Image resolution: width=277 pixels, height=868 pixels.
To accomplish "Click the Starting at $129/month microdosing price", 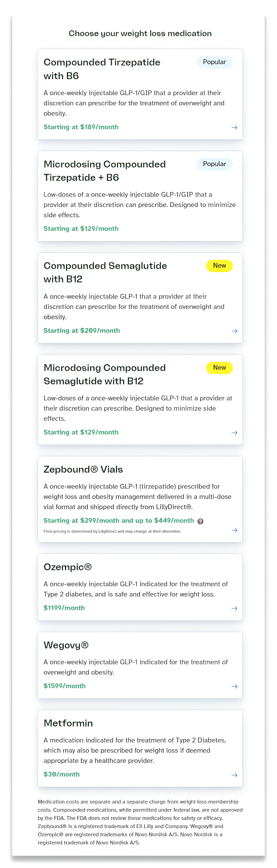I will [x=81, y=228].
